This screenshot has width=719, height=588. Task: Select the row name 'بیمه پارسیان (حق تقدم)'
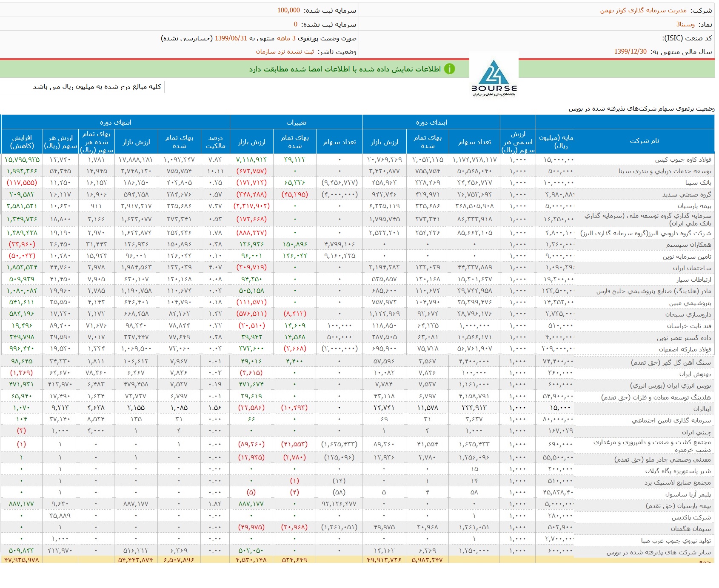[678, 506]
